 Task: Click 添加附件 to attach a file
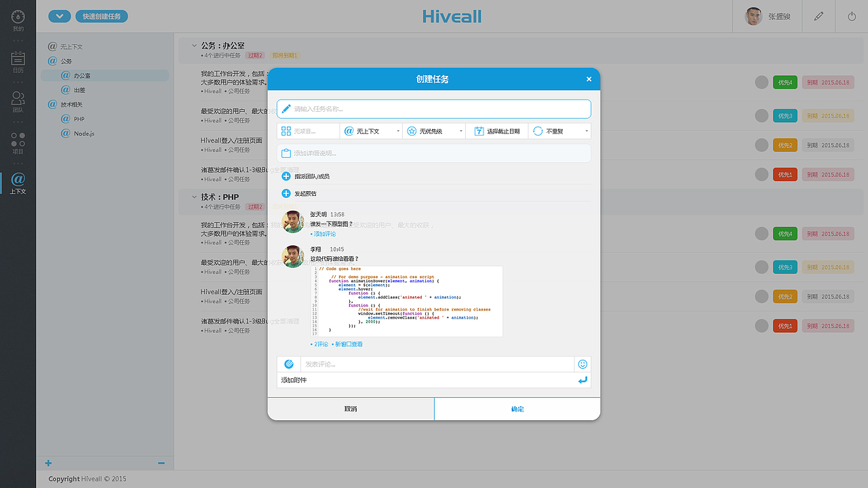[x=294, y=380]
